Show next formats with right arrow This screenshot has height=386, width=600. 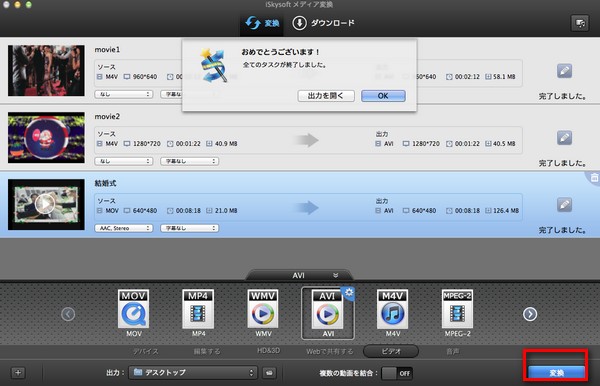530,314
